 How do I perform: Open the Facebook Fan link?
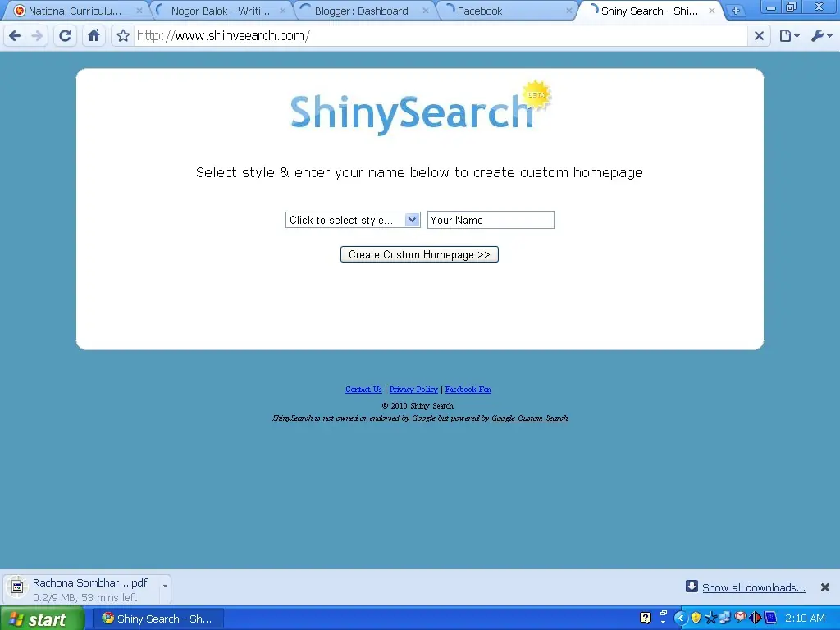coord(468,390)
